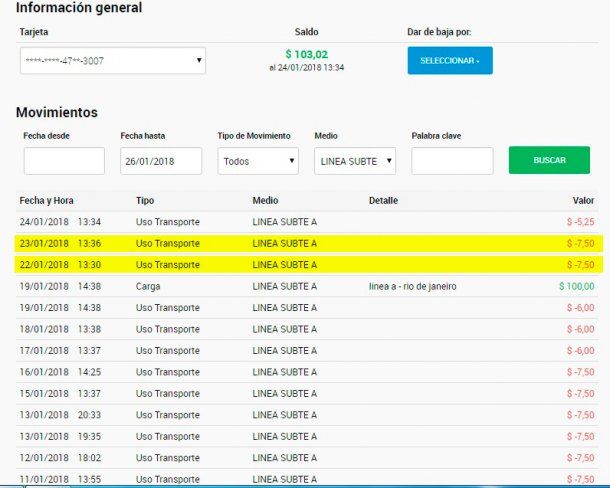
Task: Click the Valor column header
Action: [582, 201]
